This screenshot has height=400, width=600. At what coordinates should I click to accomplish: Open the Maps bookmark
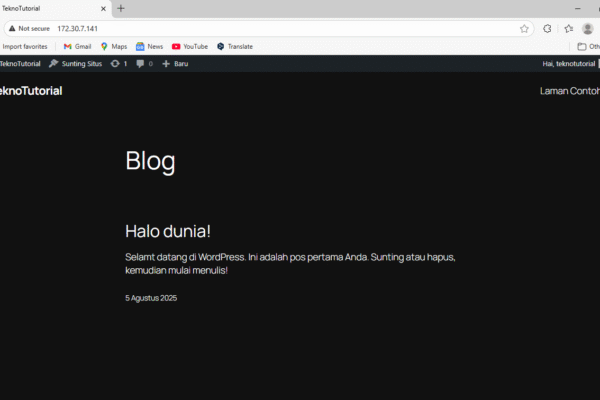coord(114,47)
